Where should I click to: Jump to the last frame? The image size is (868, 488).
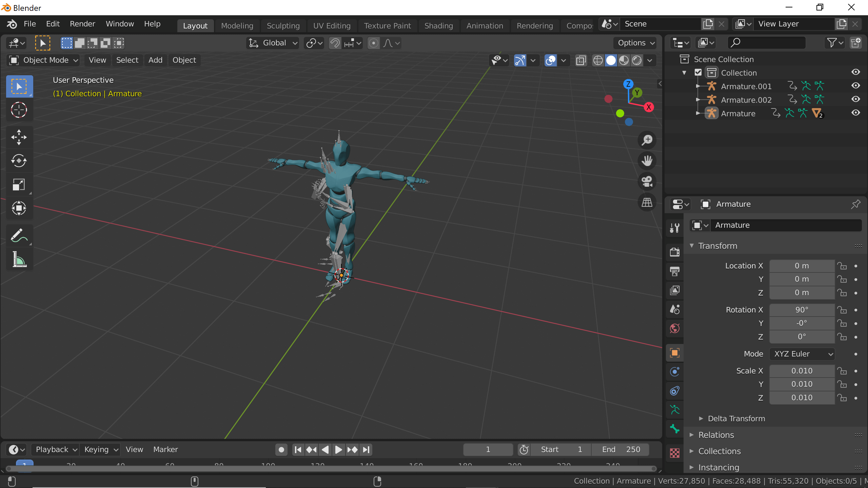point(366,449)
